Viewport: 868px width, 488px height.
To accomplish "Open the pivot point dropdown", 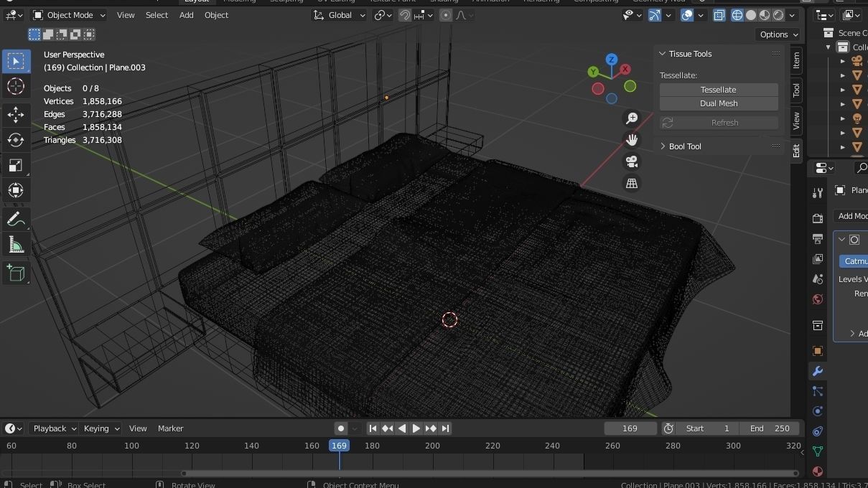I will tap(383, 15).
